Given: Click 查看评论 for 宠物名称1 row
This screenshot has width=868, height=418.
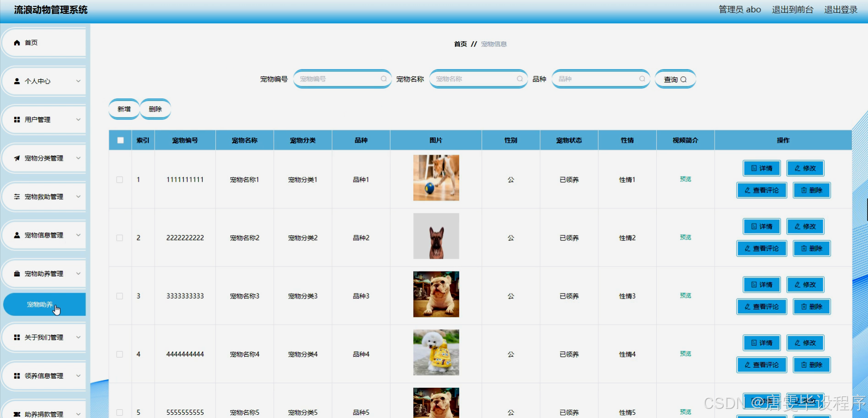Looking at the screenshot, I should point(762,190).
